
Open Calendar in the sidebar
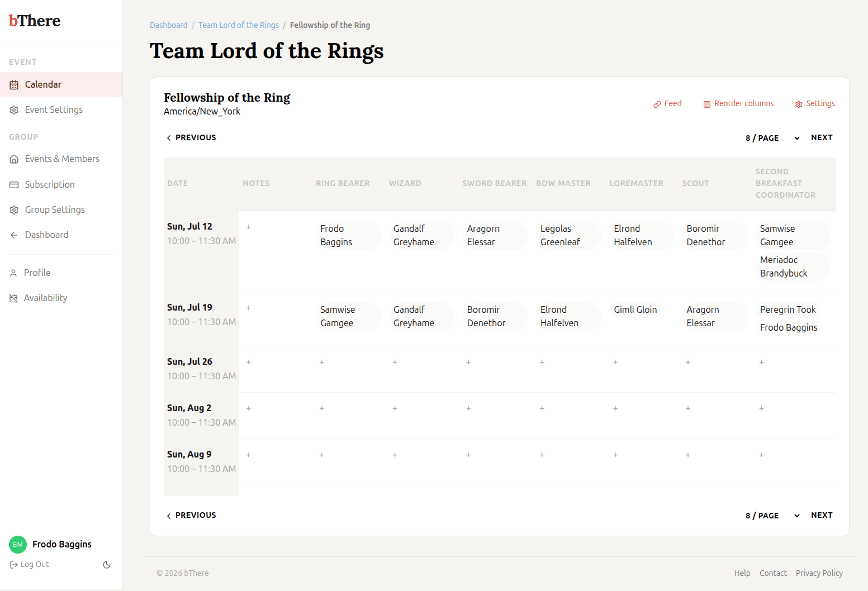pyautogui.click(x=61, y=84)
